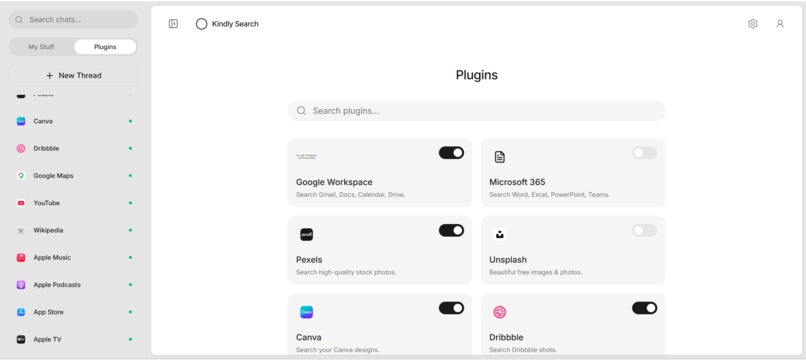Screen dimensions: 806x360
Task: Click the Wikipedia icon in the sidebar
Action: 21,230
